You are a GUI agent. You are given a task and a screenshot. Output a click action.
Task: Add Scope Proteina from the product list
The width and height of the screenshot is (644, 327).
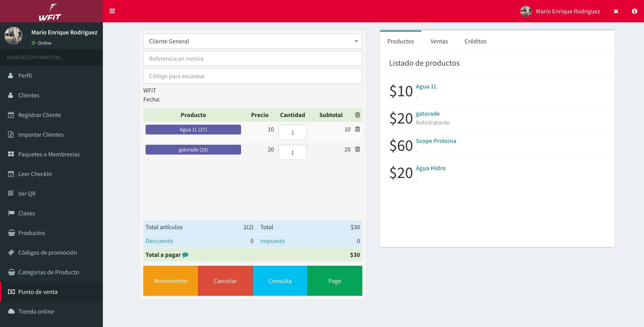(x=436, y=141)
